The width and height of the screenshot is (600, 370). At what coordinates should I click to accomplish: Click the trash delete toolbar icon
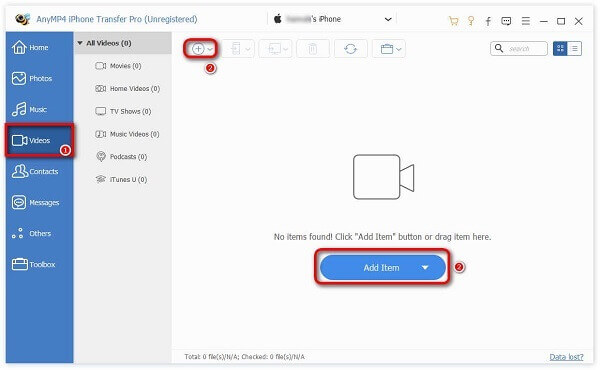tap(313, 49)
